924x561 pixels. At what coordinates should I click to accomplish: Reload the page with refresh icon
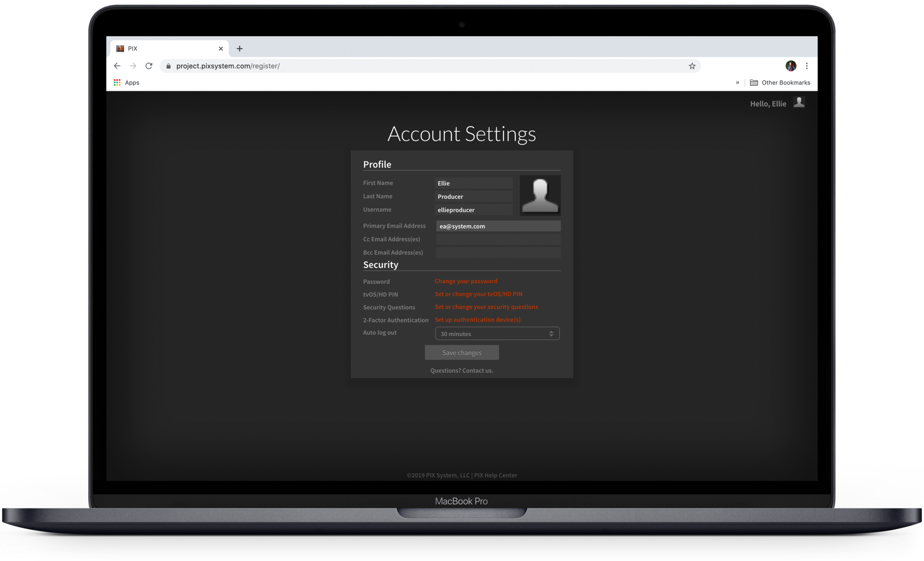pos(149,66)
